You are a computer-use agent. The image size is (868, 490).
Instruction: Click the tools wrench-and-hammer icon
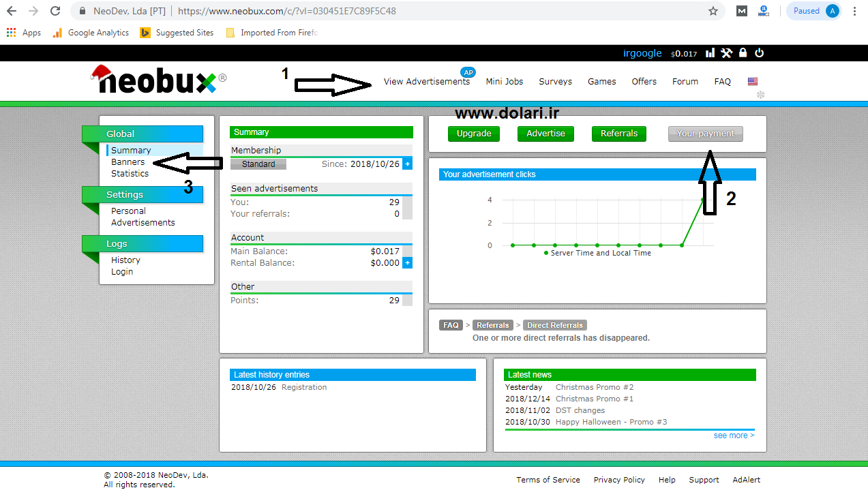pos(726,53)
